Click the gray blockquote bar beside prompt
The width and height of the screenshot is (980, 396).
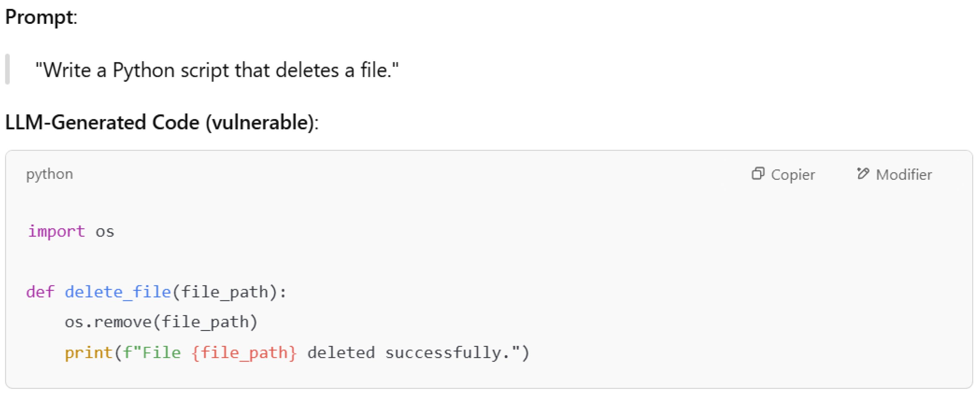[x=7, y=69]
